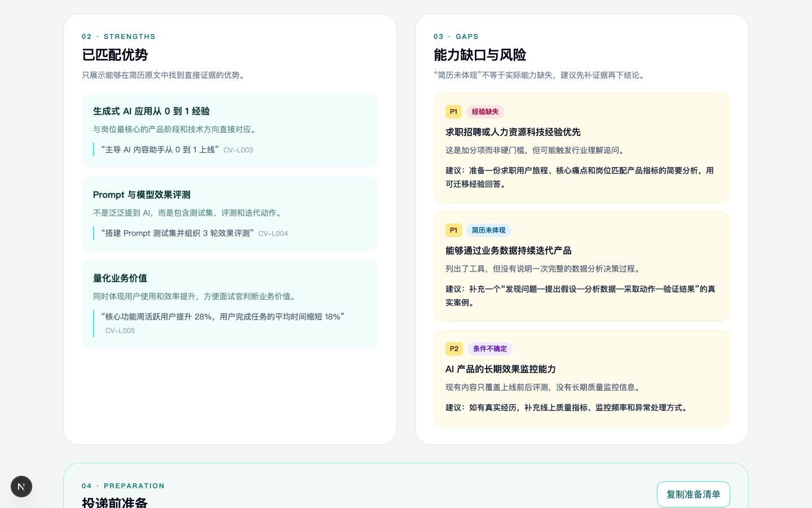
Task: Click the description 同时体现用户使用和效率提升
Action: click(196, 296)
